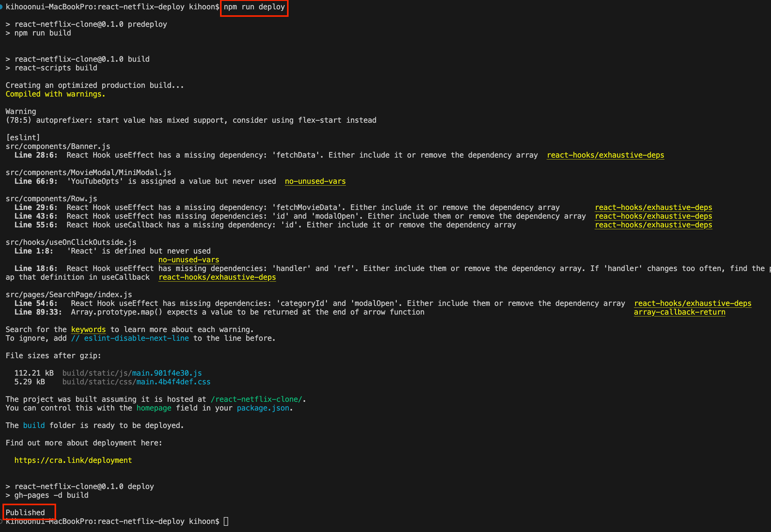This screenshot has height=532, width=771.
Task: Click the yellow 'keywords' link
Action: point(89,330)
